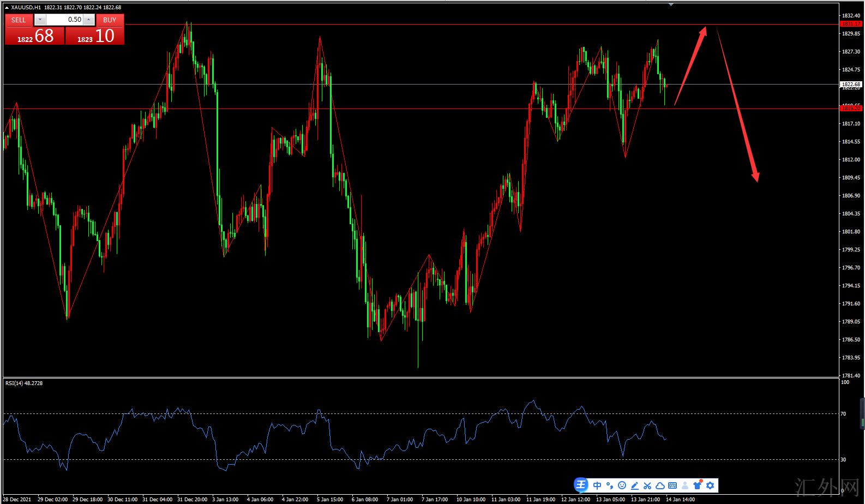Toggle punctuation mode in input toolbar
This screenshot has width=865, height=504.
[609, 485]
